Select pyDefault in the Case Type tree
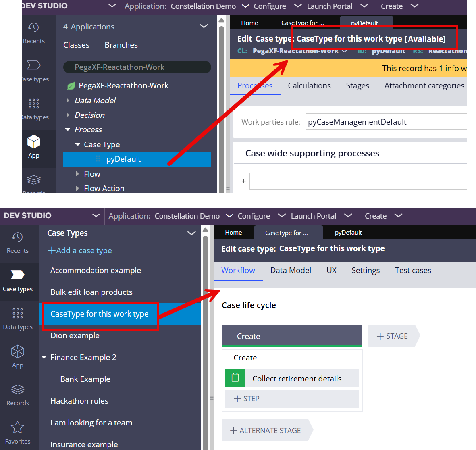This screenshot has height=450, width=476. tap(123, 159)
